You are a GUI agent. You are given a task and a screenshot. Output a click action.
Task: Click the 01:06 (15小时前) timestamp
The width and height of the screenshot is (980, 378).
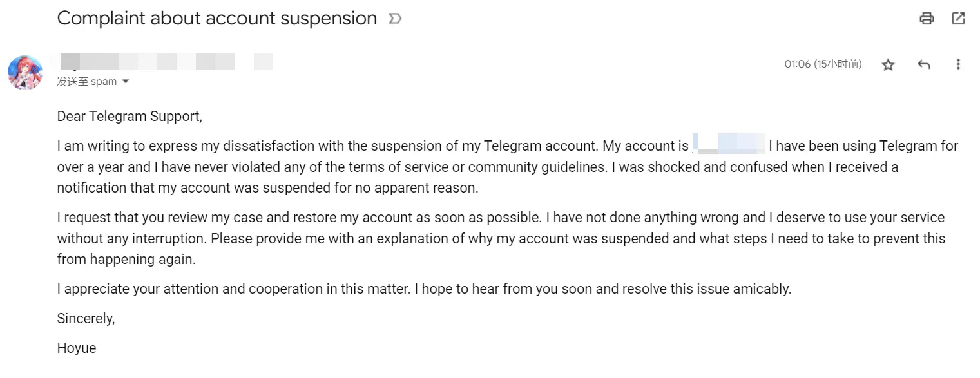tap(823, 64)
